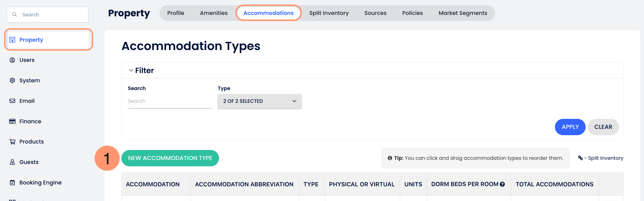Click the Property building icon in sidebar
Screen dimensions: 644x201
point(12,40)
